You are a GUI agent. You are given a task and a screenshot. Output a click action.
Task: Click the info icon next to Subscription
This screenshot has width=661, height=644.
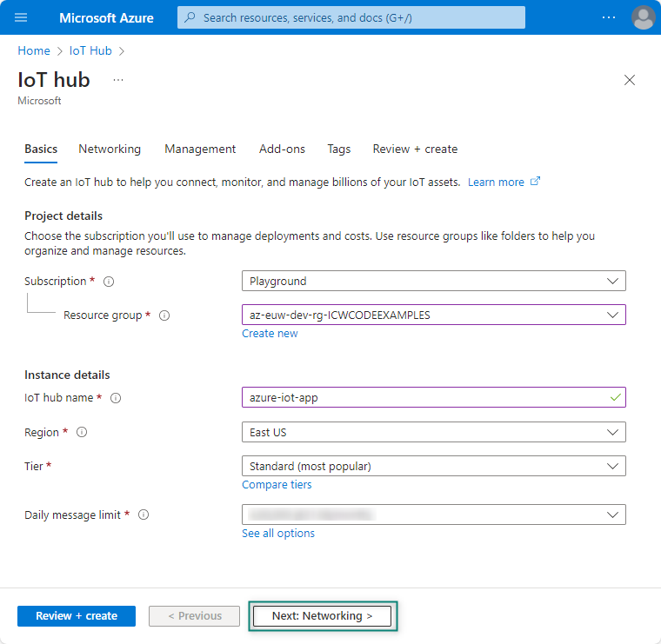[x=109, y=282]
